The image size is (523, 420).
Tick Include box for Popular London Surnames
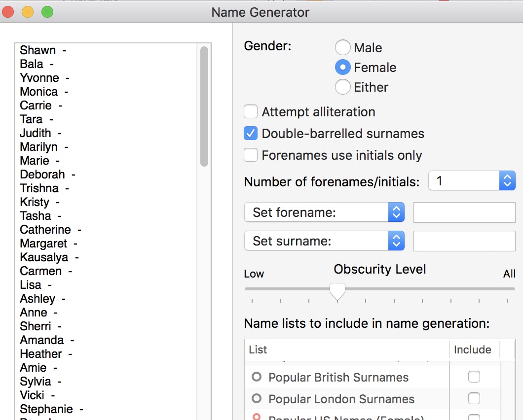point(474,398)
